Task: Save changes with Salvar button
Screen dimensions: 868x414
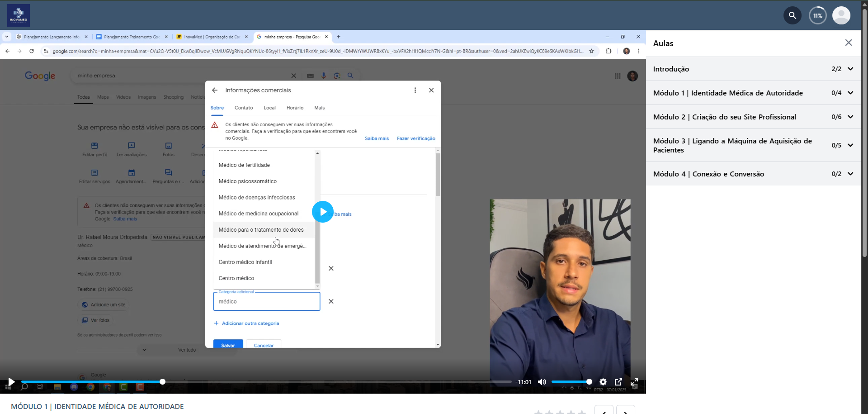Action: (228, 345)
